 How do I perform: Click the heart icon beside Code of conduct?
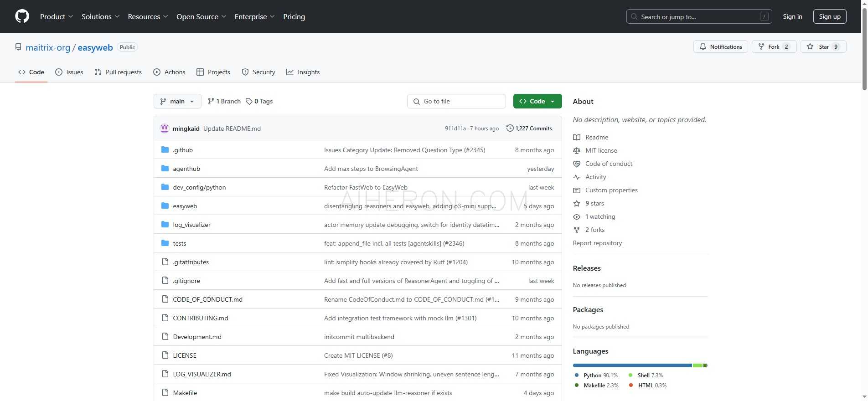click(577, 164)
